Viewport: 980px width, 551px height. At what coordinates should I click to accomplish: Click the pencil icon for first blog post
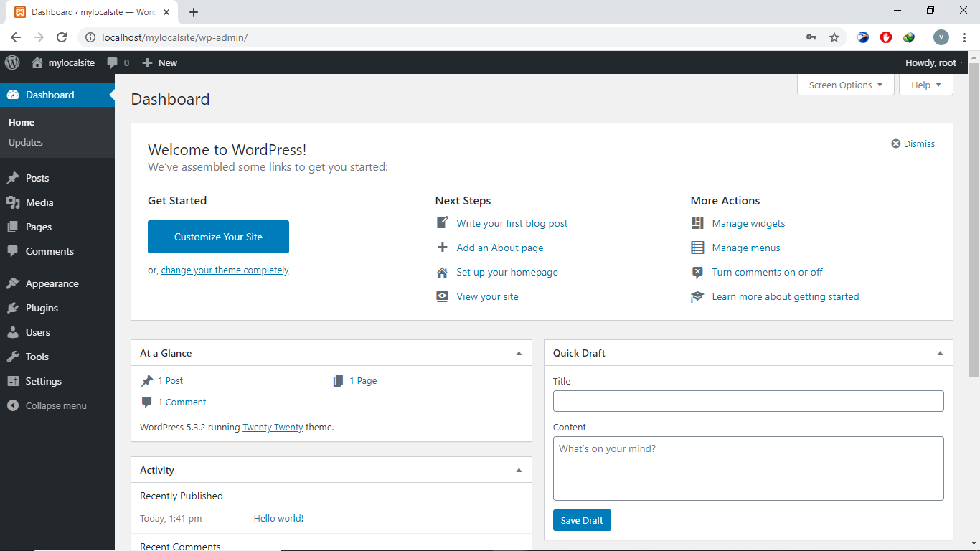[443, 223]
